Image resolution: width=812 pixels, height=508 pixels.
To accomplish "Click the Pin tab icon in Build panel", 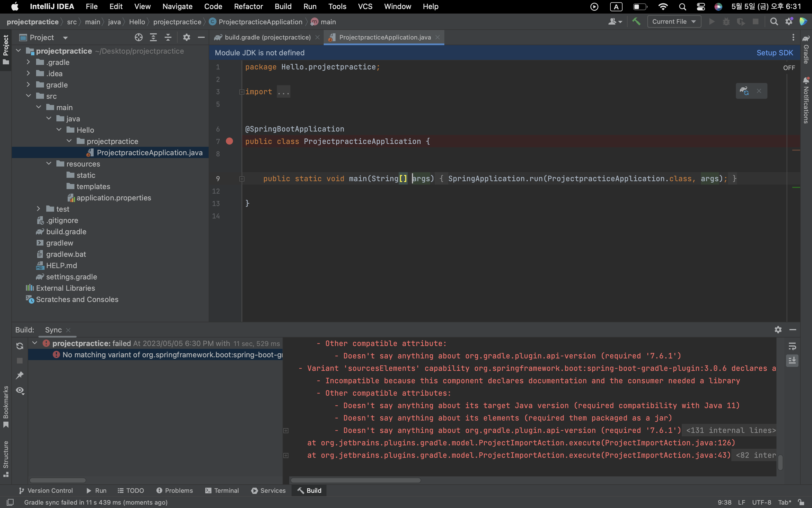I will click(x=20, y=375).
